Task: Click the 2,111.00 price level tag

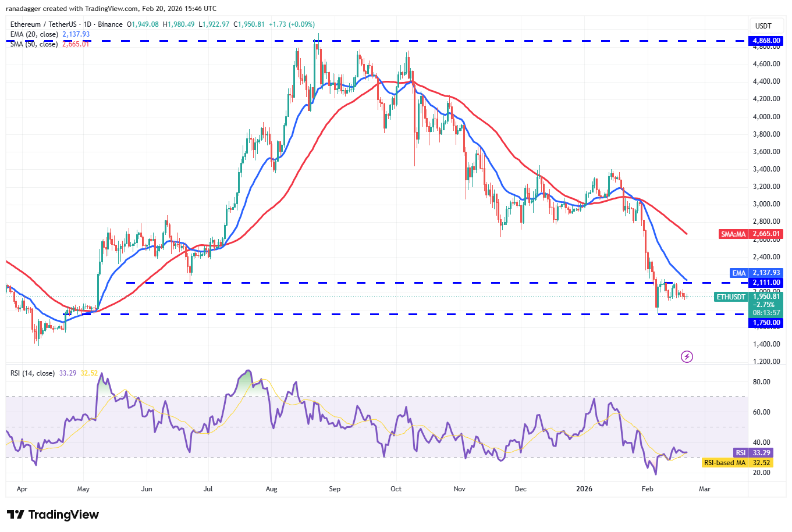Action: 765,283
